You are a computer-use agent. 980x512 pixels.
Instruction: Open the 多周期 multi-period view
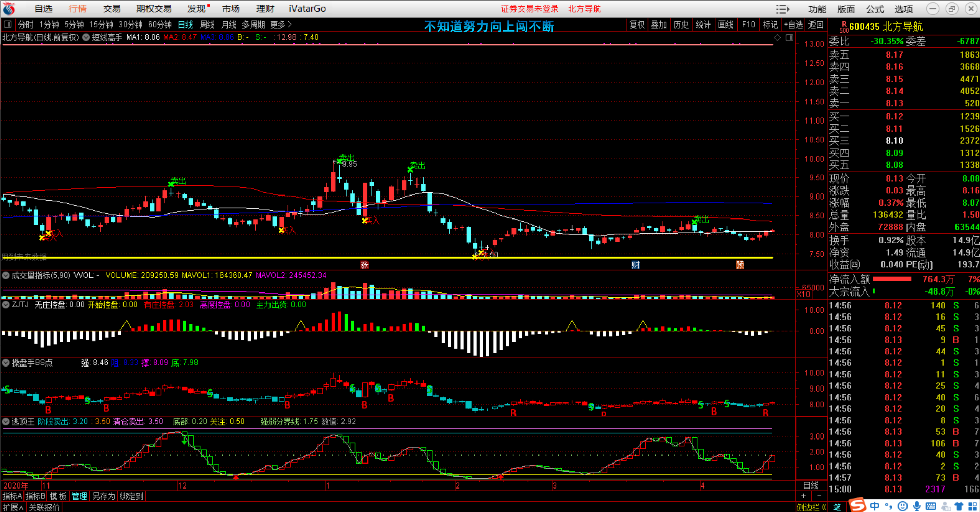[x=253, y=25]
